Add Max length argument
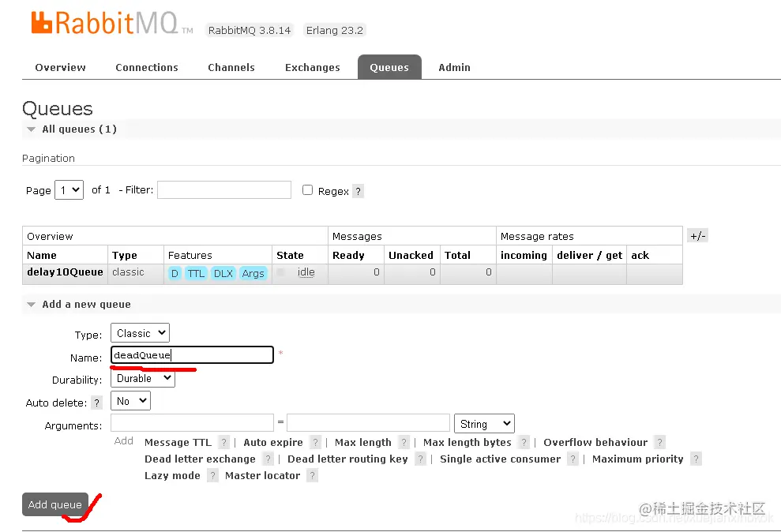The height and width of the screenshot is (532, 781). click(x=363, y=443)
